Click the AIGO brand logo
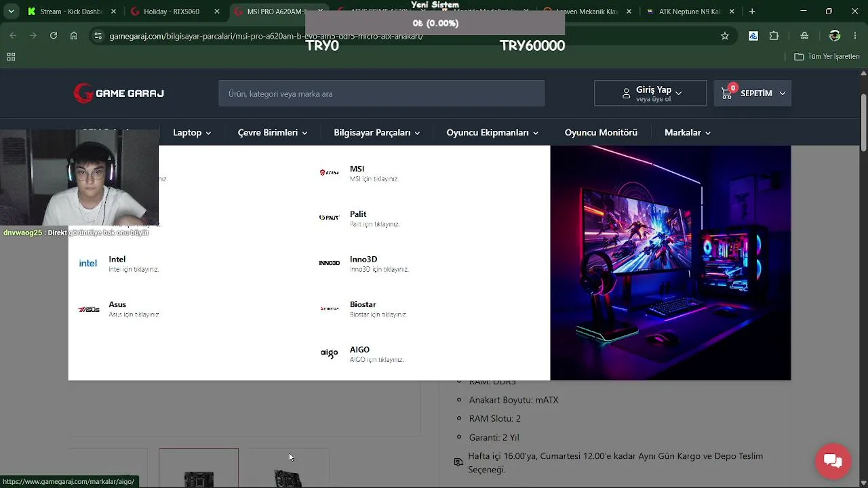The width and height of the screenshot is (868, 488). [x=329, y=353]
